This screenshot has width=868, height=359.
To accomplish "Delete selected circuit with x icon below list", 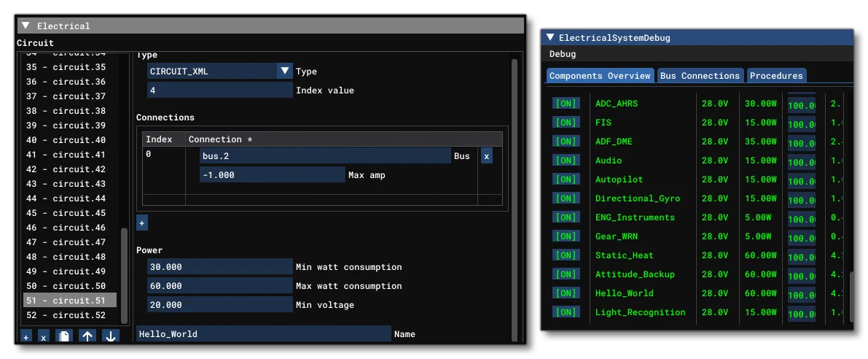I will [44, 337].
